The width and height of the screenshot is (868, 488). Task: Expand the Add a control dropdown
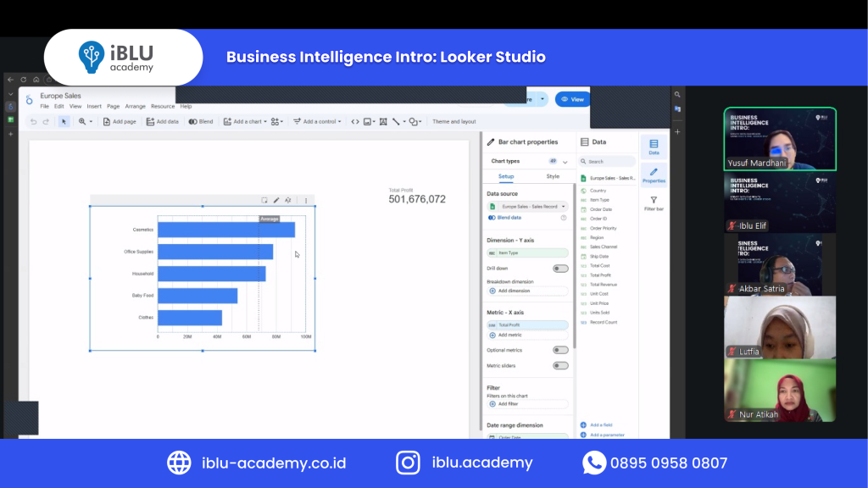click(316, 121)
